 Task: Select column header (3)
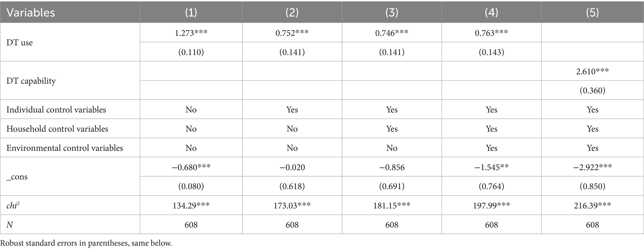click(x=392, y=13)
